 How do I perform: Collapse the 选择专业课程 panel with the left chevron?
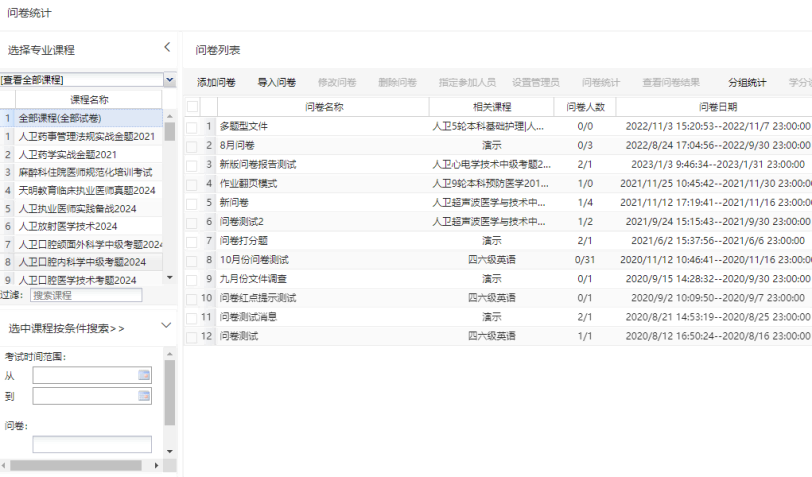167,48
